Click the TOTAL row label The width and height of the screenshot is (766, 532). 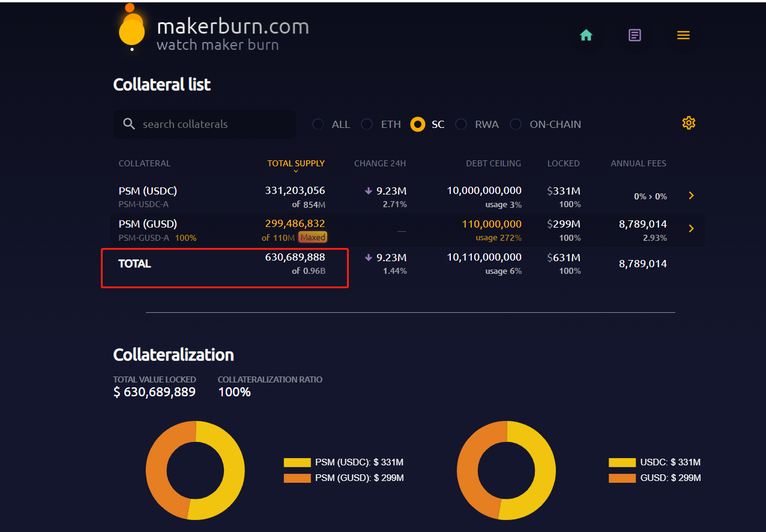(x=134, y=264)
